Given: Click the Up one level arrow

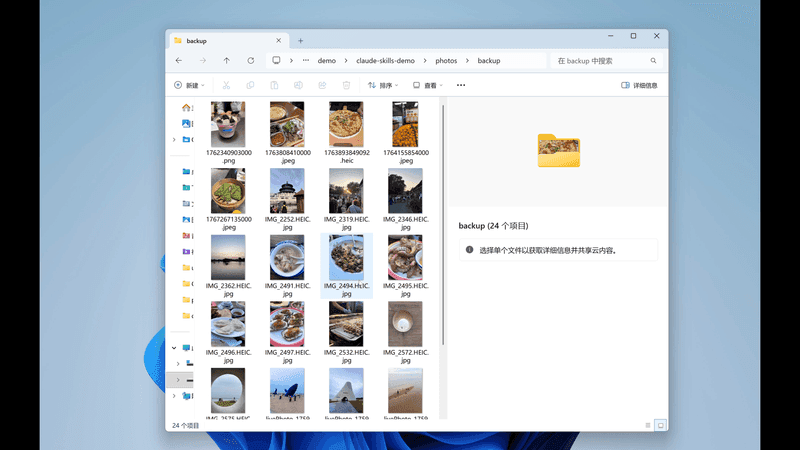Looking at the screenshot, I should 227,60.
